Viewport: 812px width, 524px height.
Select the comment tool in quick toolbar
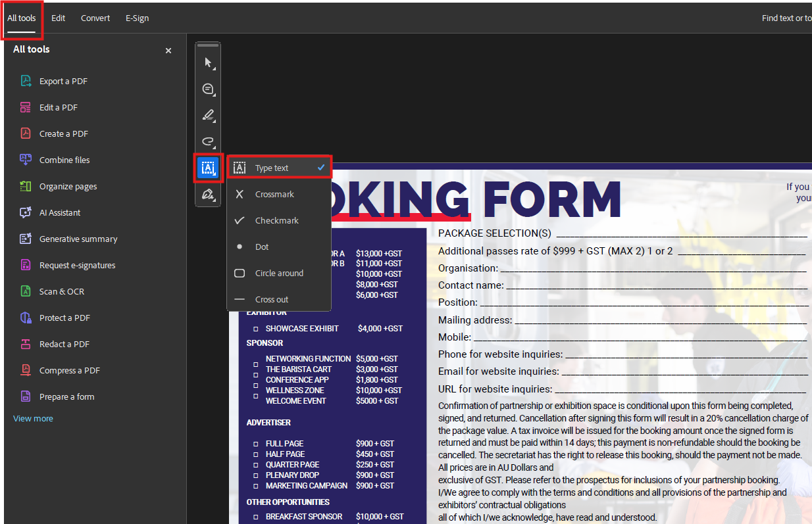[x=208, y=89]
